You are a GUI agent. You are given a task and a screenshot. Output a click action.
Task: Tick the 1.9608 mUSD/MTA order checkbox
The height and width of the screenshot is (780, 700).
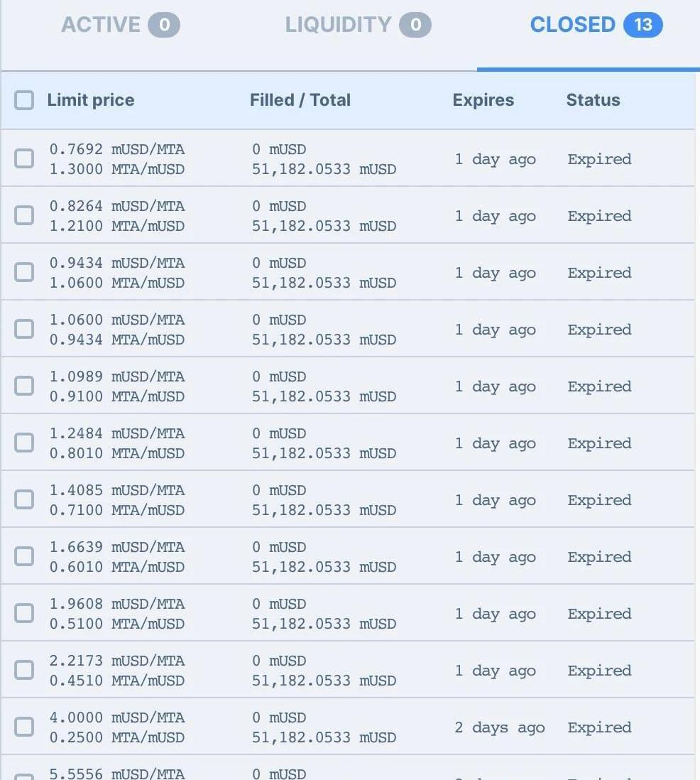(x=24, y=613)
